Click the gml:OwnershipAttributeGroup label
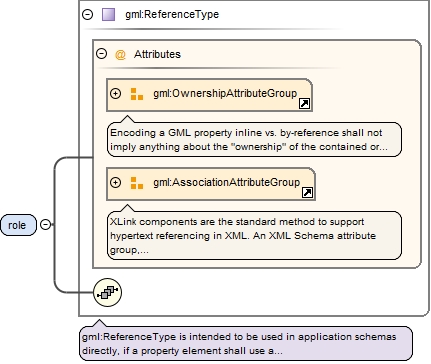 click(x=225, y=93)
